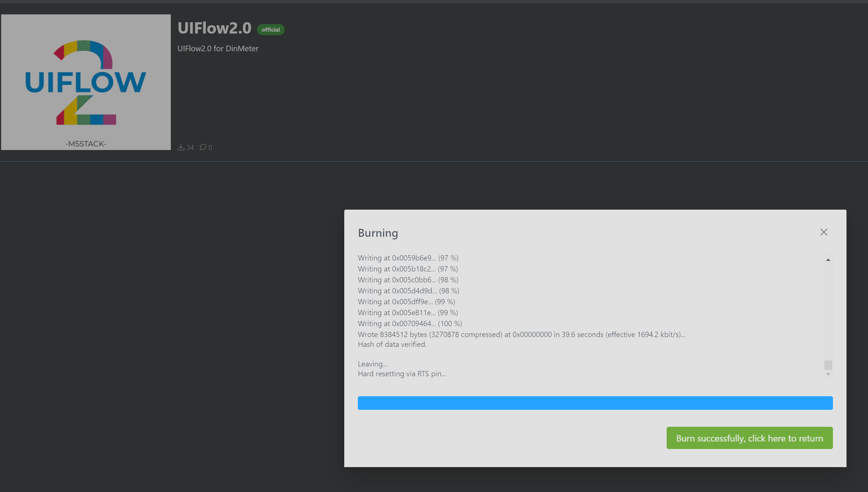Click the blue burning progress bar
The image size is (868, 492).
595,403
